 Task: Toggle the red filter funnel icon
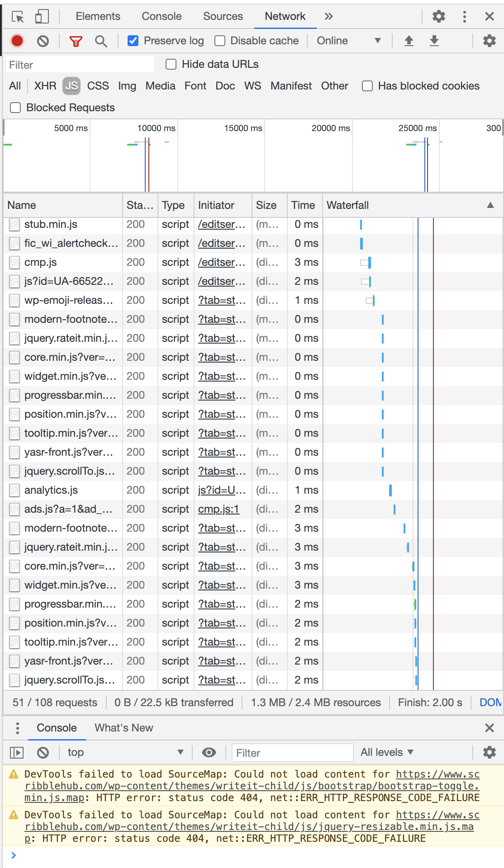click(76, 41)
